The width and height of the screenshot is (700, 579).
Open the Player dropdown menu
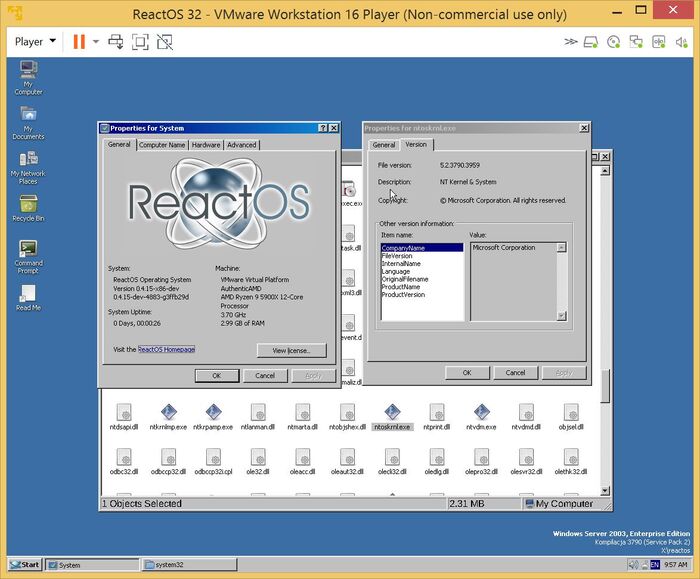click(34, 42)
